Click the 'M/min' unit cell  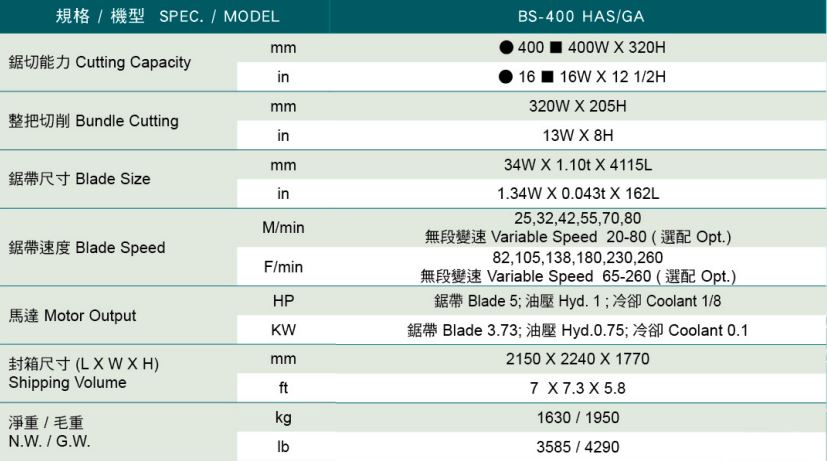click(x=283, y=227)
